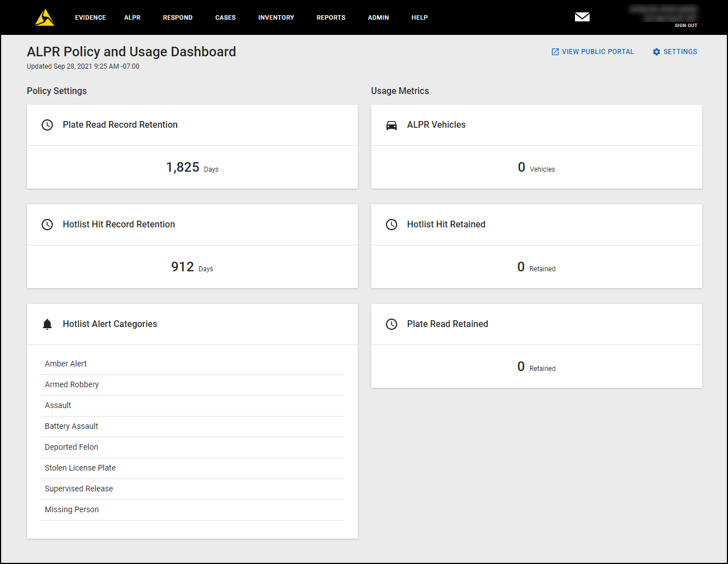Viewport: 728px width, 564px height.
Task: Click the clock icon on Hotlist Hit Retention
Action: click(47, 224)
